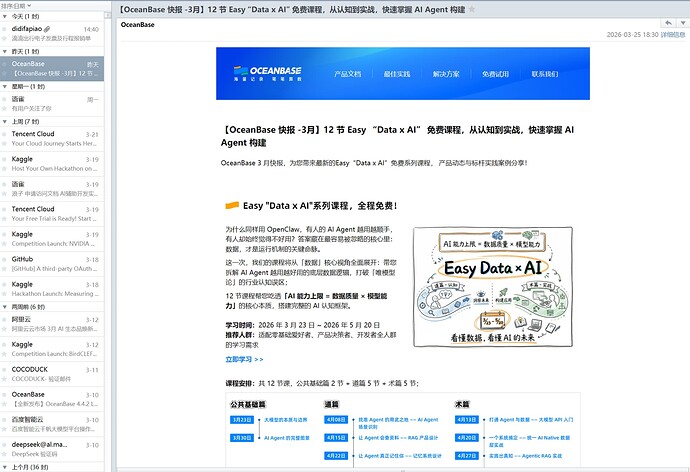Toggle read dot on didifapiao email

click(4, 29)
